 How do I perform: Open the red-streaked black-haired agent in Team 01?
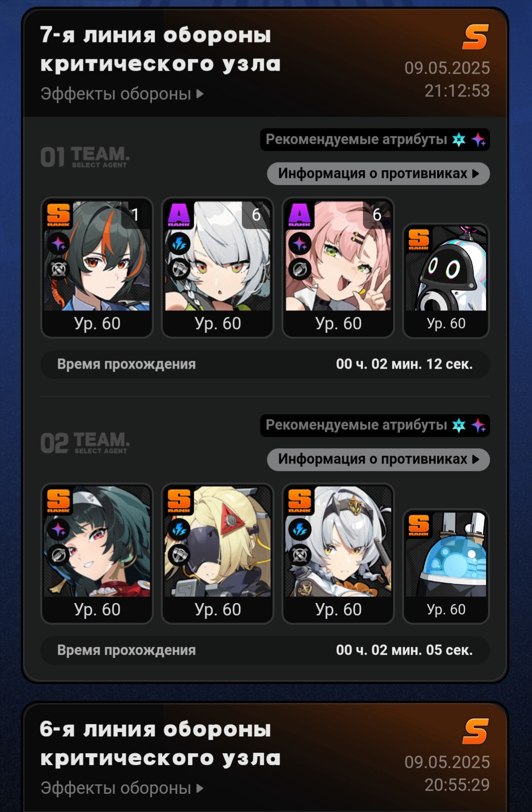pos(97,267)
